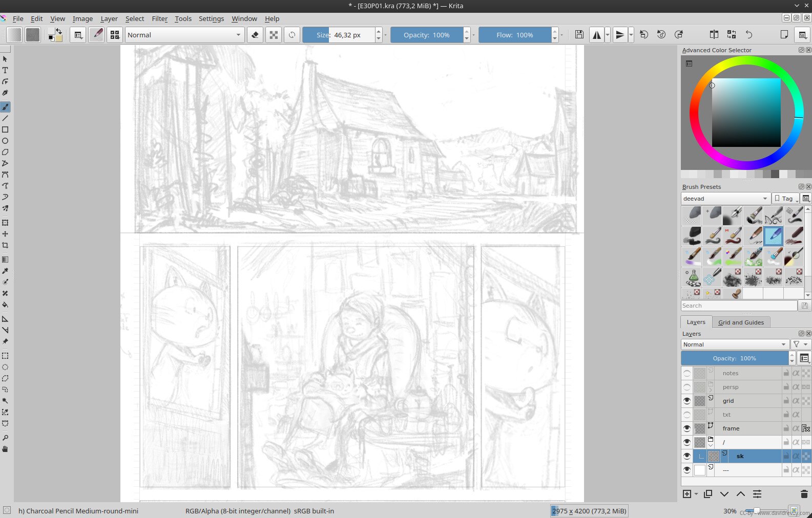Open the layer blending mode dropdown
The image size is (812, 518).
[x=734, y=344]
